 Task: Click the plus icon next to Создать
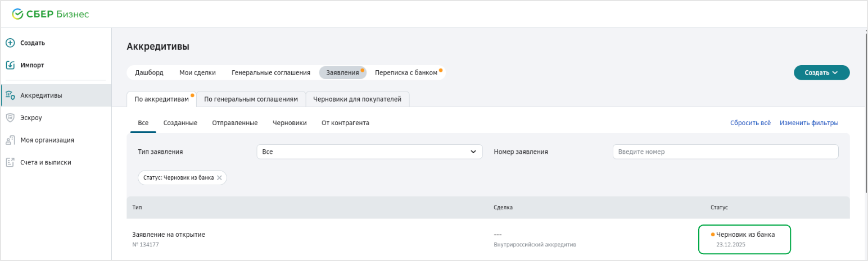(10, 43)
